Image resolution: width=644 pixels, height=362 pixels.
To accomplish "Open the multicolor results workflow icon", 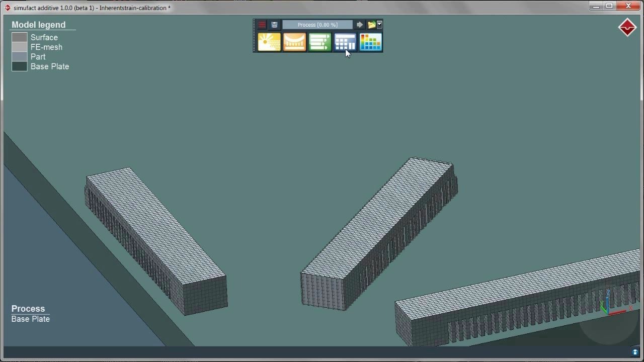I will (x=370, y=42).
